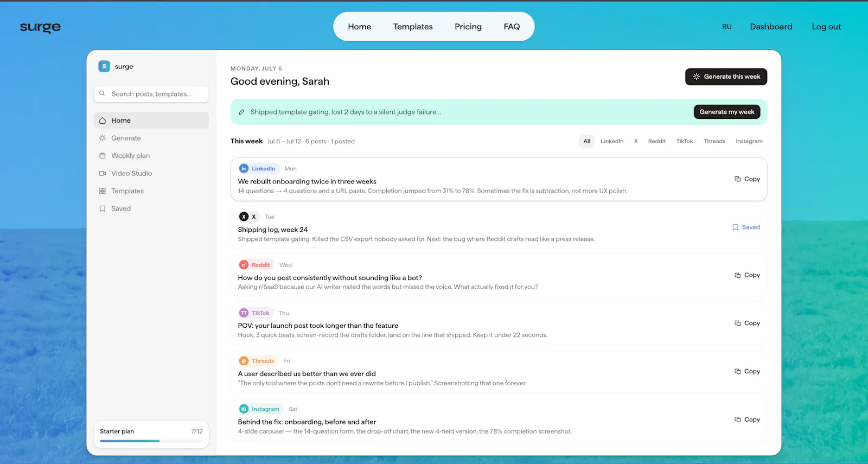The image size is (868, 464).
Task: Click the Generate this week button
Action: pos(726,77)
